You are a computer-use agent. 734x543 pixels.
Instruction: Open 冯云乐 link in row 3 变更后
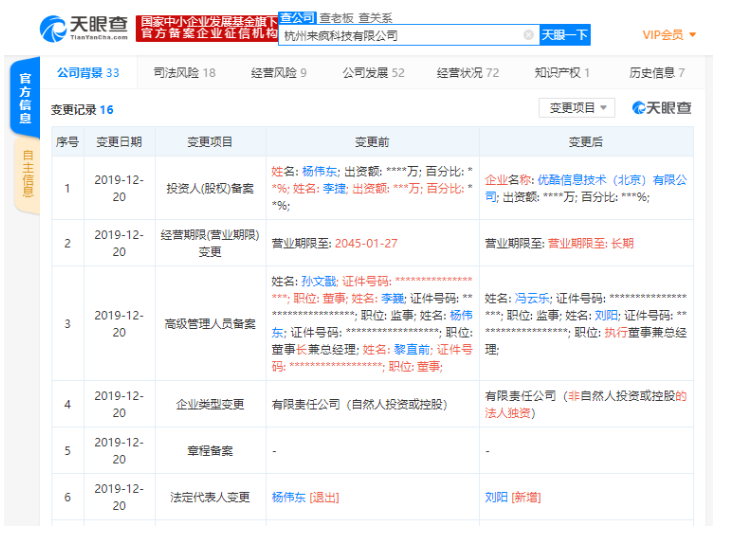click(532, 298)
